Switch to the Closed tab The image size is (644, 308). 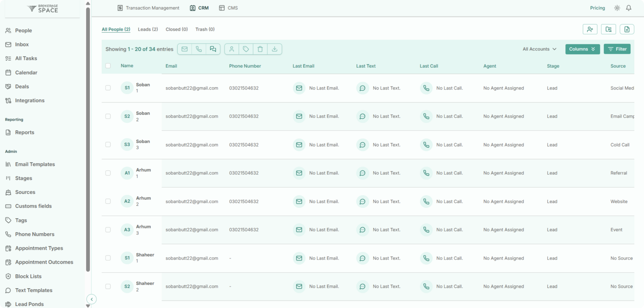176,29
